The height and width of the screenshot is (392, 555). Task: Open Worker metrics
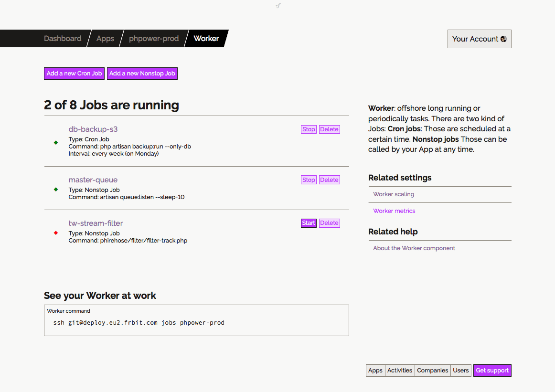[x=394, y=211]
